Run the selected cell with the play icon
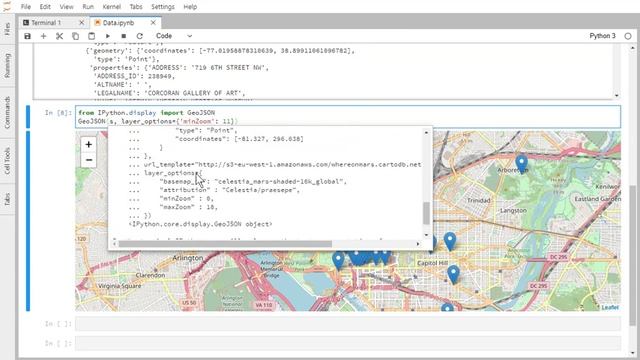 (108, 36)
